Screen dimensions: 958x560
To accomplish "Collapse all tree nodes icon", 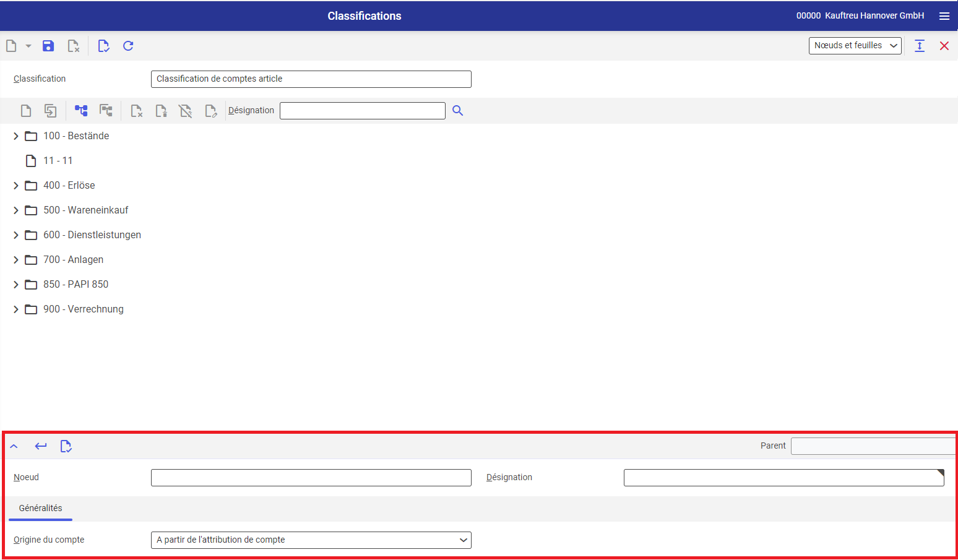I will (x=106, y=111).
